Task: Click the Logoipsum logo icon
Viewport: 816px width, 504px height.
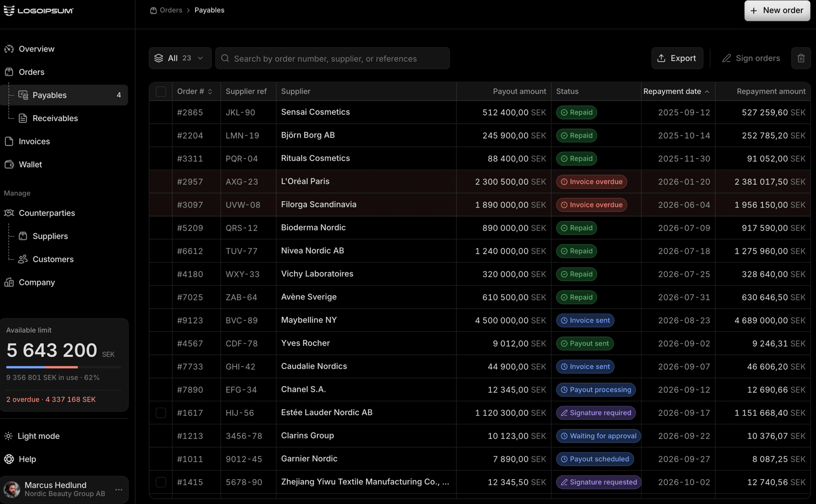Action: [x=9, y=10]
